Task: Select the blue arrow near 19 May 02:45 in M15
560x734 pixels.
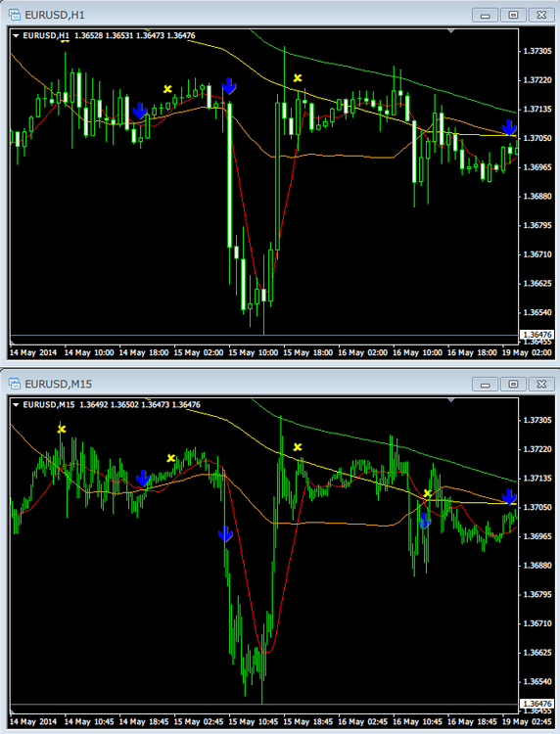Action: pos(509,496)
